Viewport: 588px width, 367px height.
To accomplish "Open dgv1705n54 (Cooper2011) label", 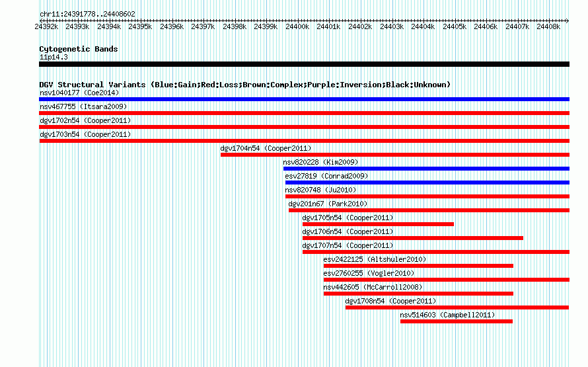I will pyautogui.click(x=348, y=218).
